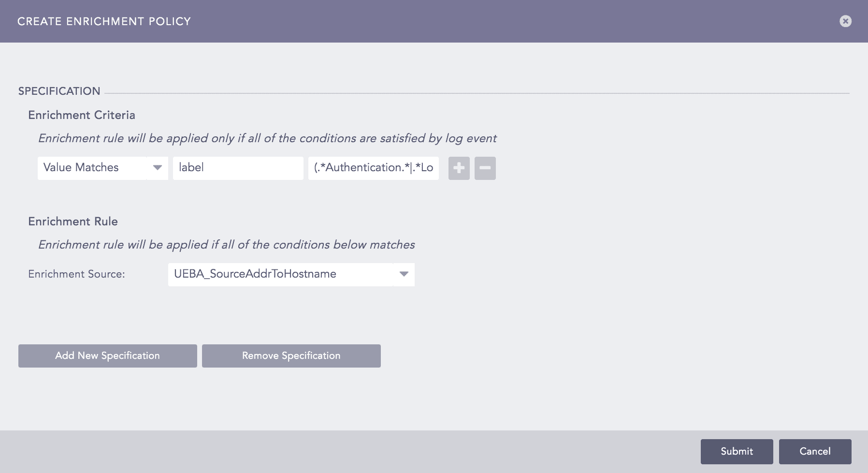Select the dropdown arrow on Value Matches

[157, 168]
